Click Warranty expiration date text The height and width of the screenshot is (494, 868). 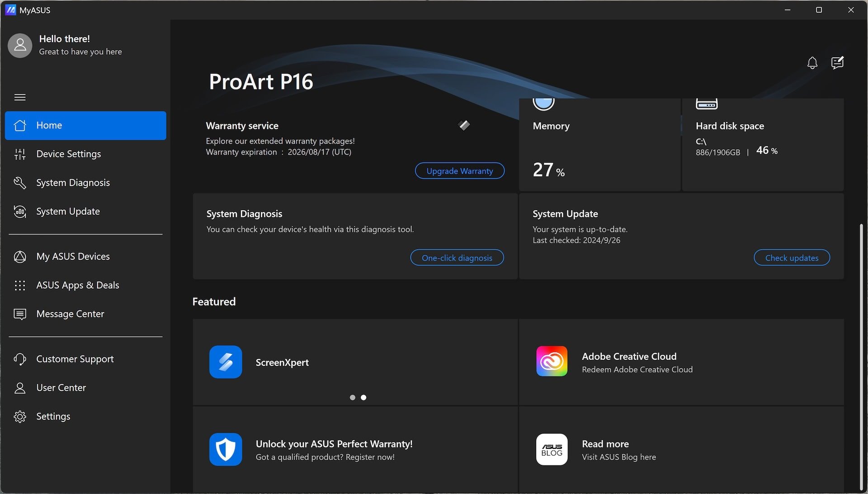(x=278, y=152)
